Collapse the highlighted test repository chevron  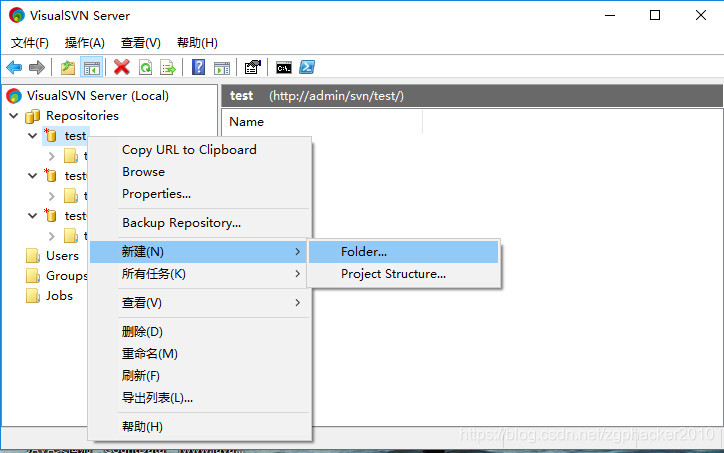pos(32,136)
